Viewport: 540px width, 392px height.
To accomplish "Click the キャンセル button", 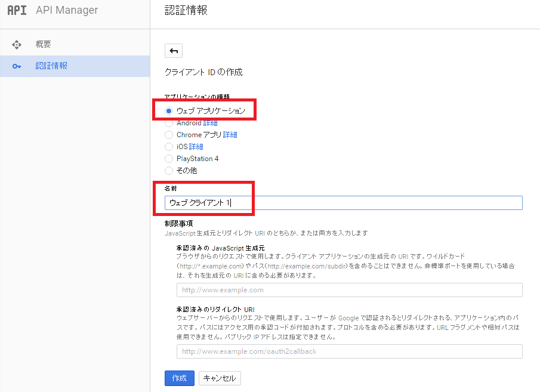I will pos(220,378).
